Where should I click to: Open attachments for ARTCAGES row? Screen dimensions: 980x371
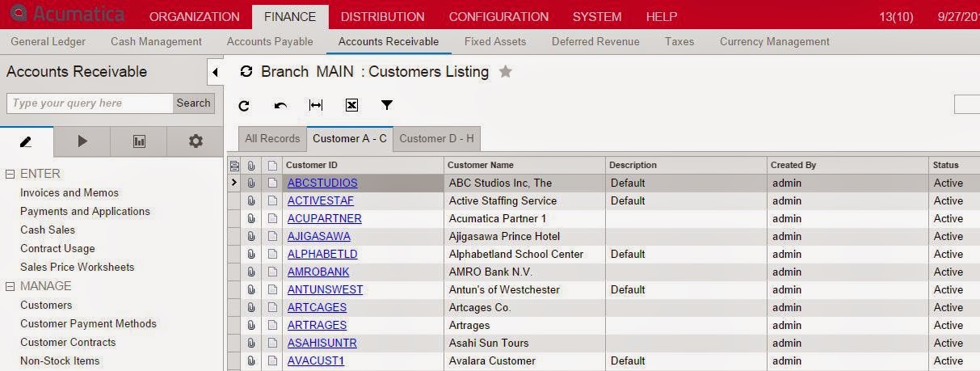click(251, 307)
